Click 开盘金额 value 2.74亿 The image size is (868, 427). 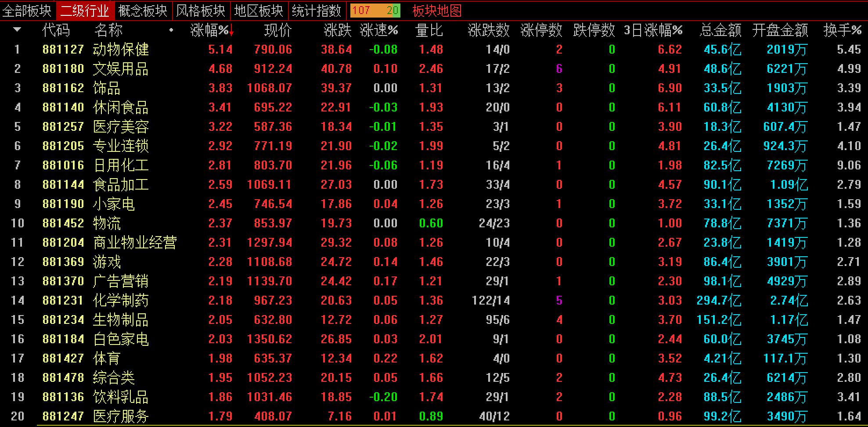(x=789, y=300)
